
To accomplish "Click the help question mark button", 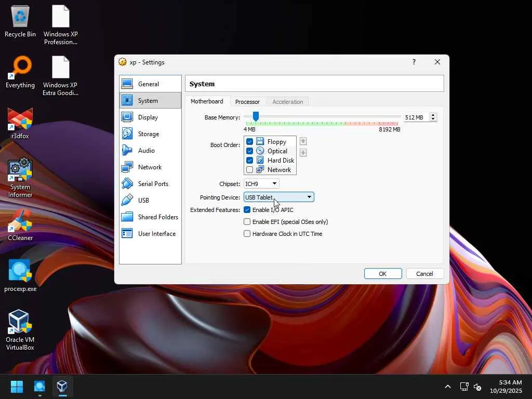I will [x=414, y=62].
